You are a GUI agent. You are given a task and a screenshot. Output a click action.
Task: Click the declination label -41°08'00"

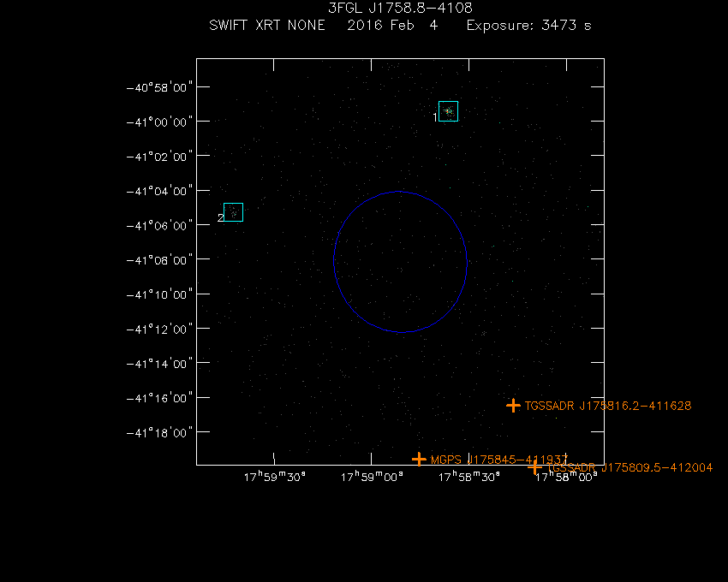tap(159, 260)
